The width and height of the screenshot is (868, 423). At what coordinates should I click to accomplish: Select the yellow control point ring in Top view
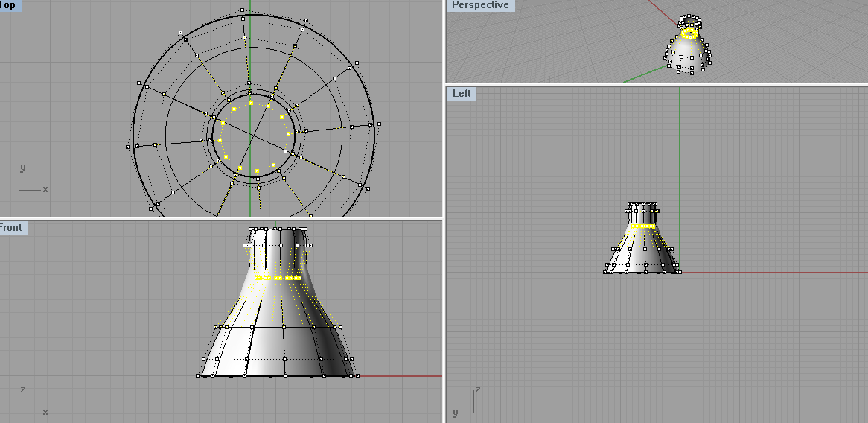[x=254, y=137]
